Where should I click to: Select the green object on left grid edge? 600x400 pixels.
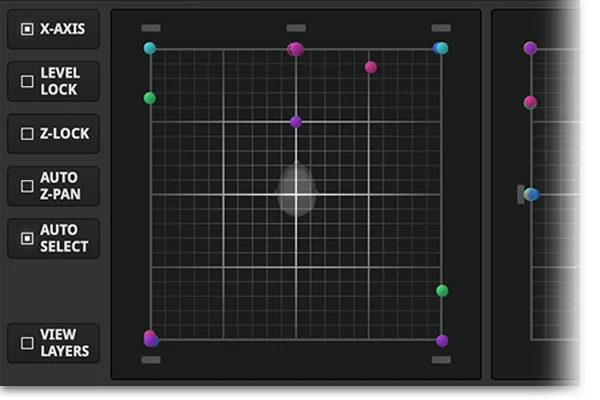150,98
